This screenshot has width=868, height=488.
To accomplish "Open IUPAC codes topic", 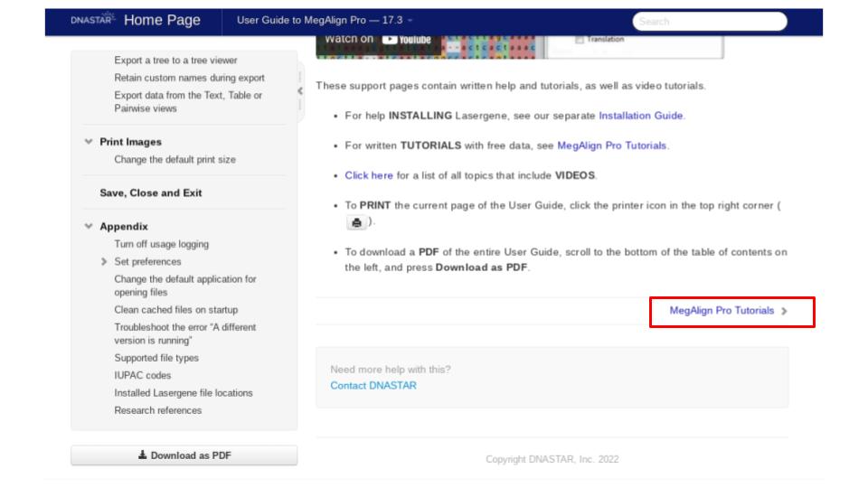I will coord(143,375).
